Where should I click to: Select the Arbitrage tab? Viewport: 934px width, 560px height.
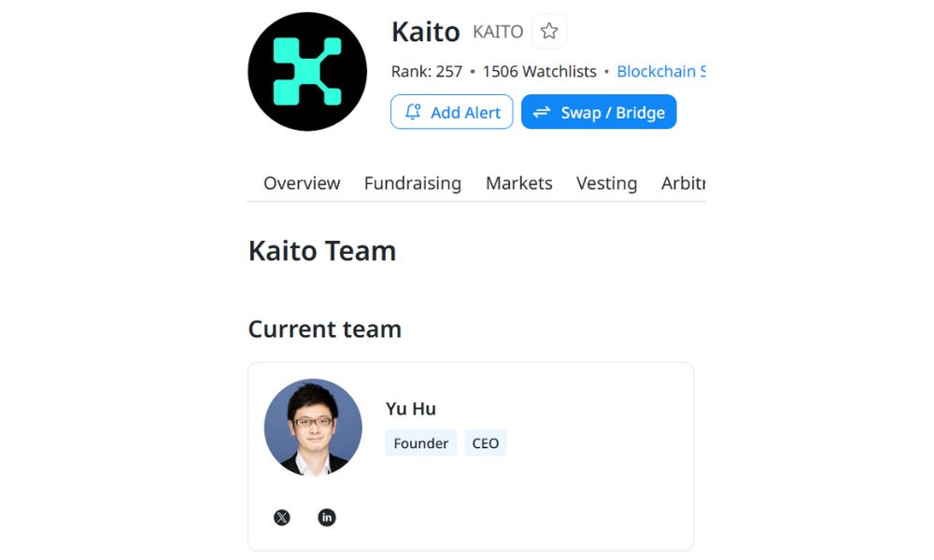(x=684, y=183)
